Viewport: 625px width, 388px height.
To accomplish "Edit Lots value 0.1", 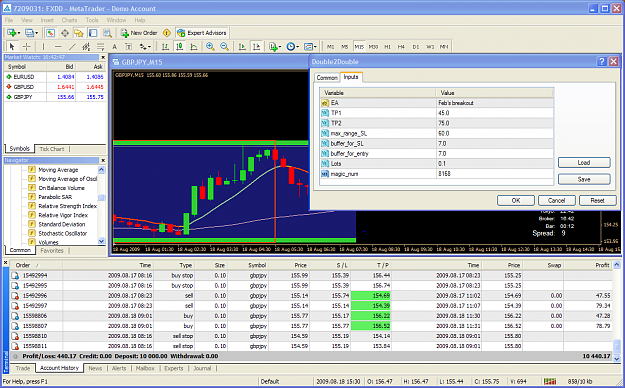I will point(495,163).
